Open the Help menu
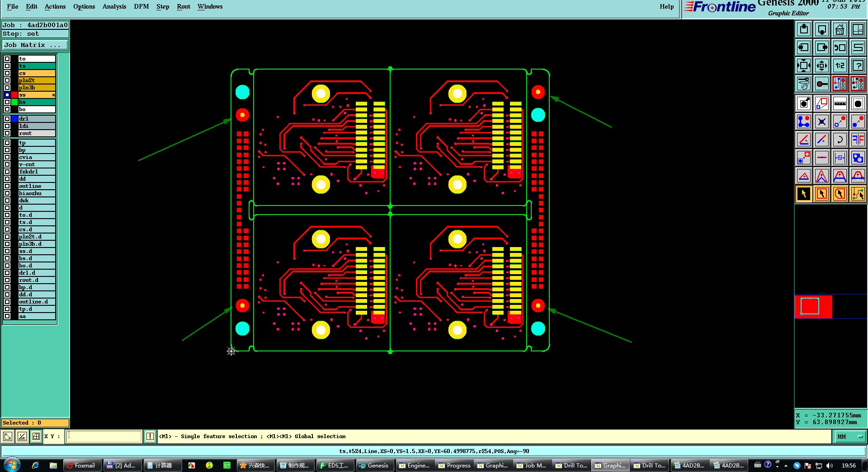 pyautogui.click(x=667, y=6)
